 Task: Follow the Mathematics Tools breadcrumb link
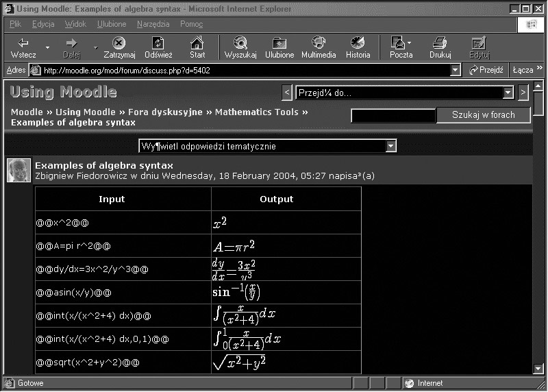(x=256, y=112)
